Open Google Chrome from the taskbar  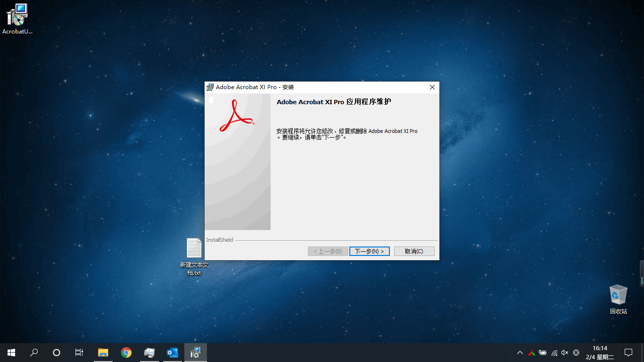[x=126, y=353]
